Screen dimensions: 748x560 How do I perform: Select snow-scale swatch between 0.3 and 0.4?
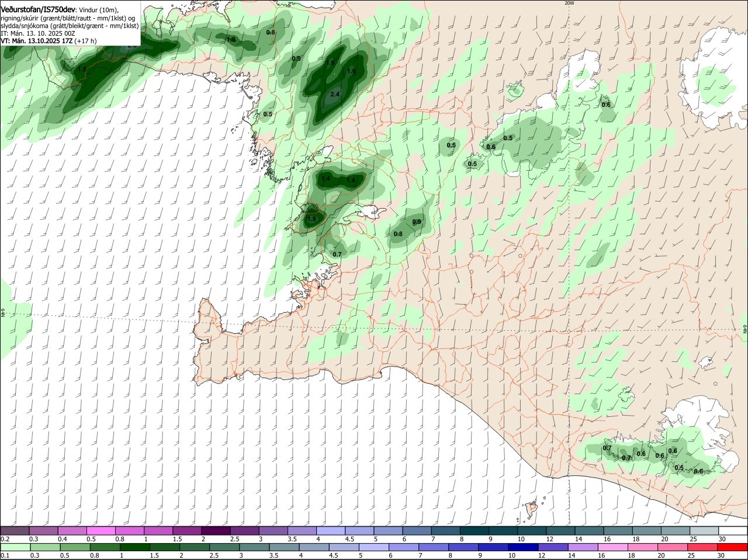(44, 531)
